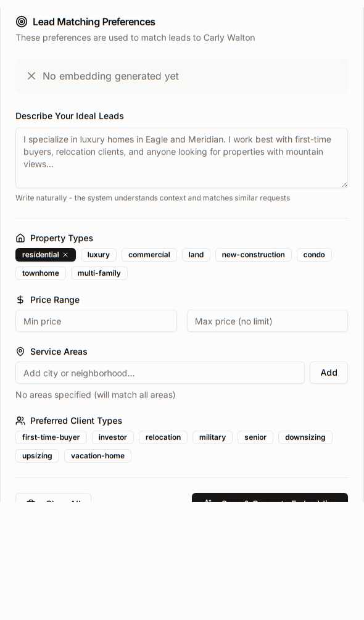
Task: Select the new-construction property type
Action: coord(253,255)
